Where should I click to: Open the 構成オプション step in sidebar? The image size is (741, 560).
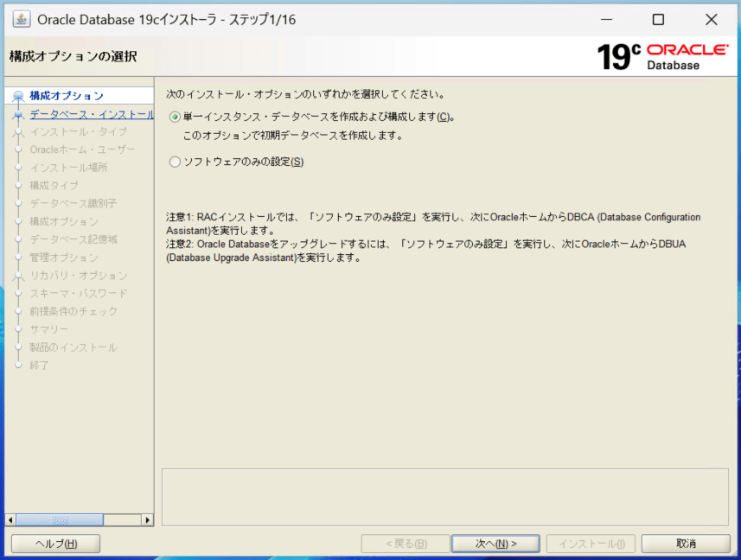point(67,96)
